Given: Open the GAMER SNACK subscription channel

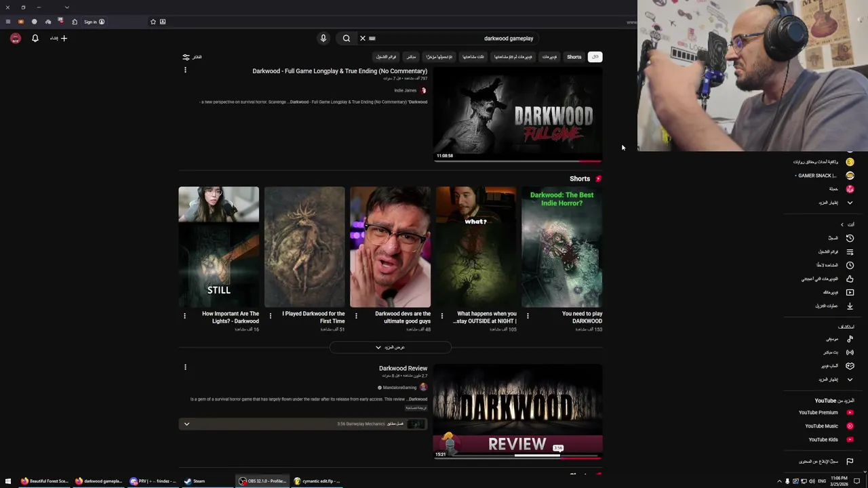Looking at the screenshot, I should click(824, 176).
